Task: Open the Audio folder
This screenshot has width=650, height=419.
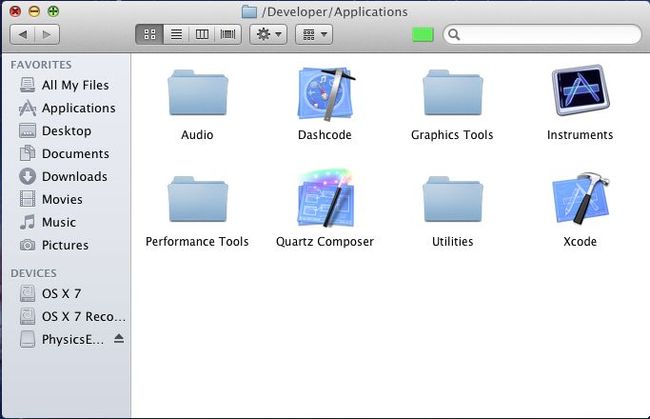Action: [198, 93]
